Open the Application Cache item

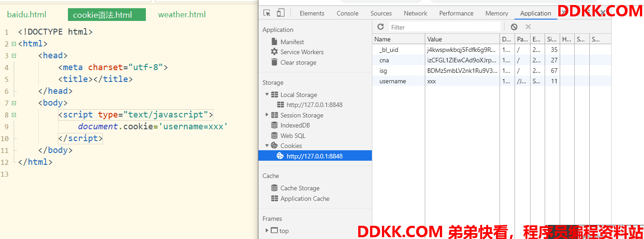[305, 198]
